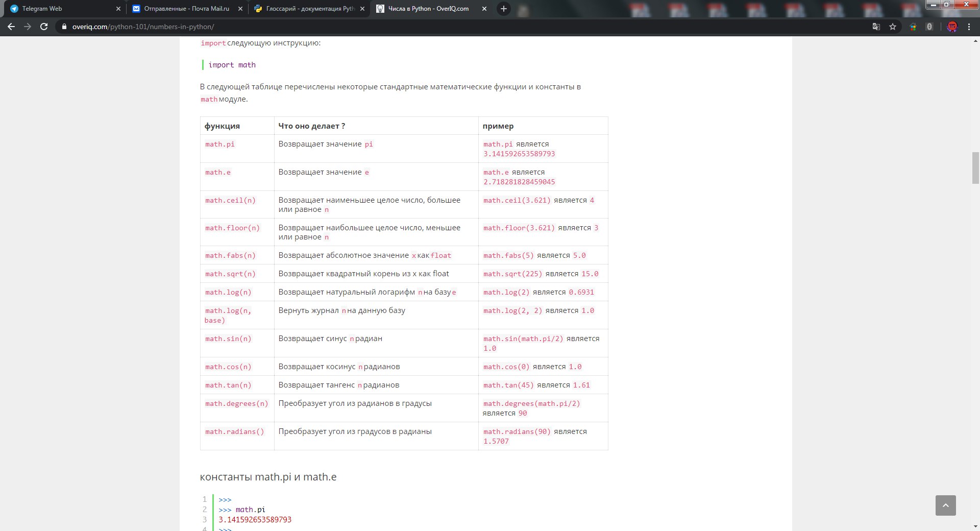Open the Google Translate icon in address bar
Image resolution: width=980 pixels, height=531 pixels.
876,27
